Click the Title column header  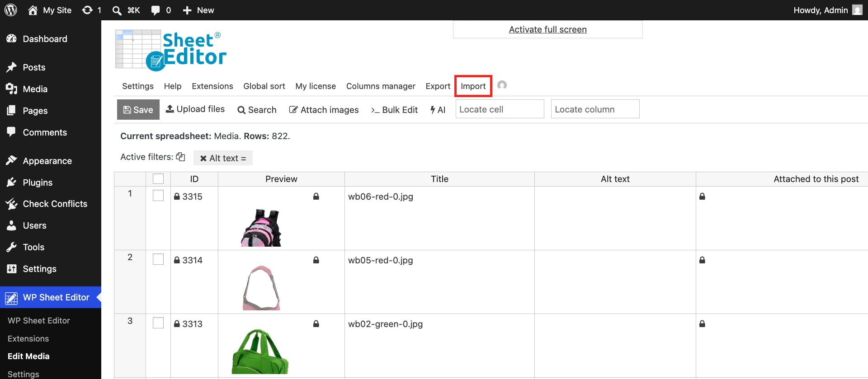point(439,179)
